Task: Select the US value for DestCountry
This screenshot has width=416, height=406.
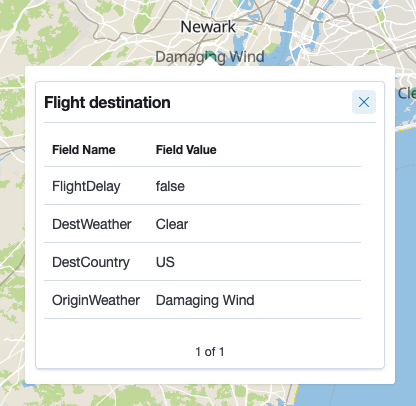Action: 165,262
